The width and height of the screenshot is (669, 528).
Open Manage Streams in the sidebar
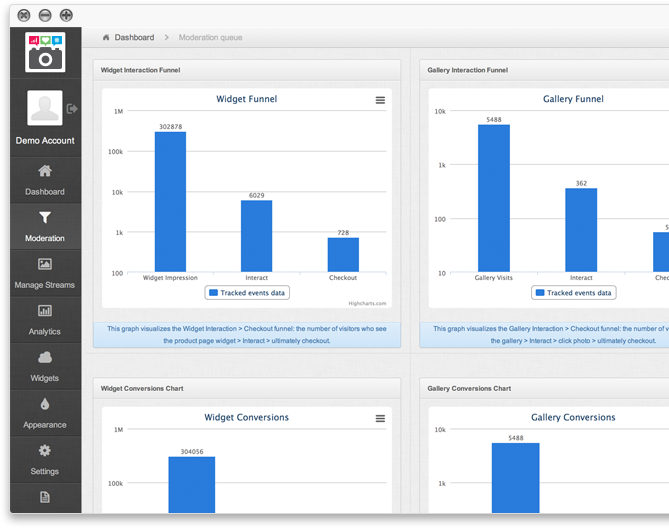coord(45,273)
